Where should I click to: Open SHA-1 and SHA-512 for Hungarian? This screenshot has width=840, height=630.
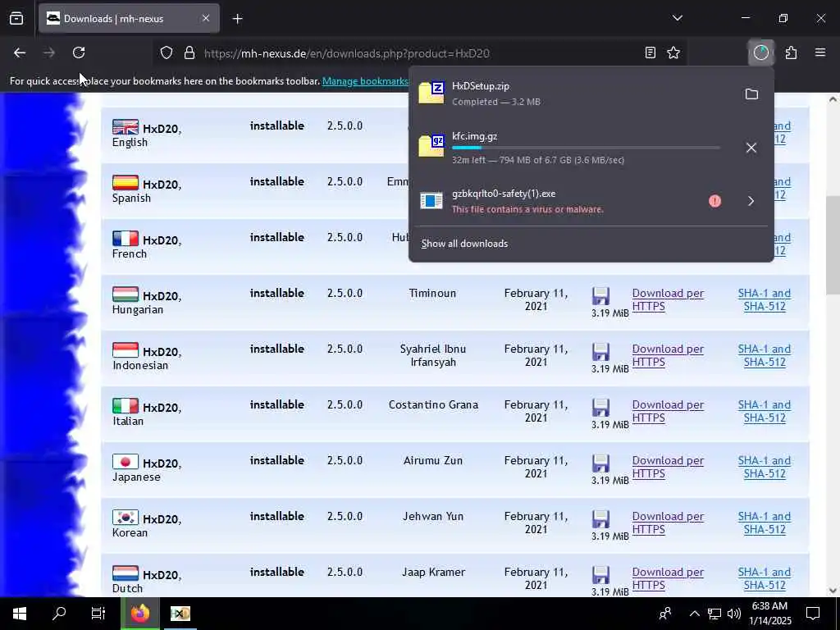point(765,299)
